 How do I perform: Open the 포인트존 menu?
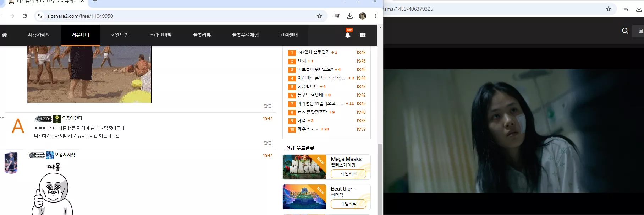coord(120,35)
